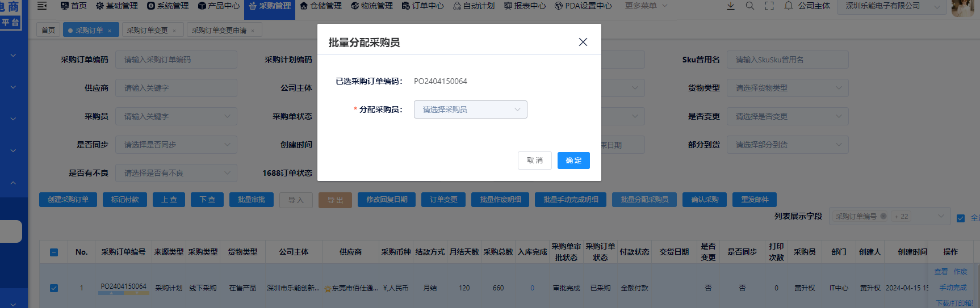Open the 采购员 filter dropdown

176,116
